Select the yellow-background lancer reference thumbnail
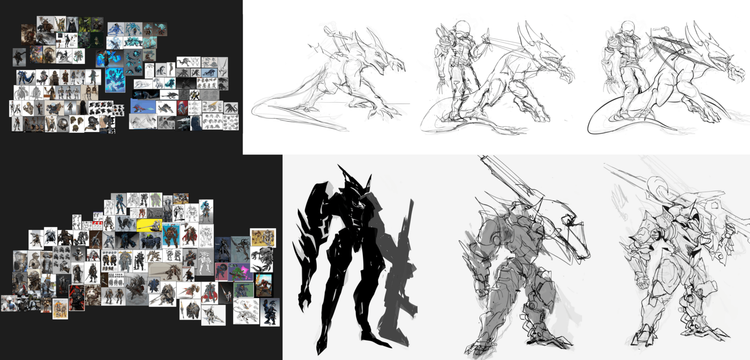The image size is (750, 360). (x=149, y=225)
